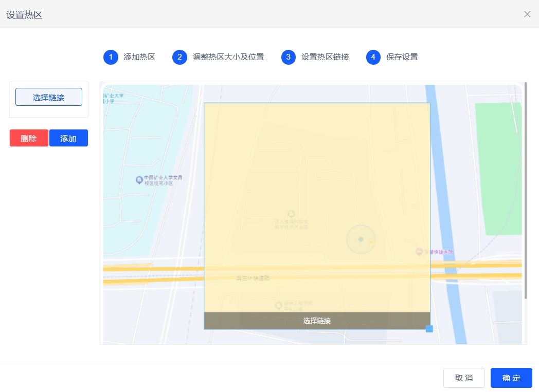Click the 保存设置 step label

coord(402,57)
